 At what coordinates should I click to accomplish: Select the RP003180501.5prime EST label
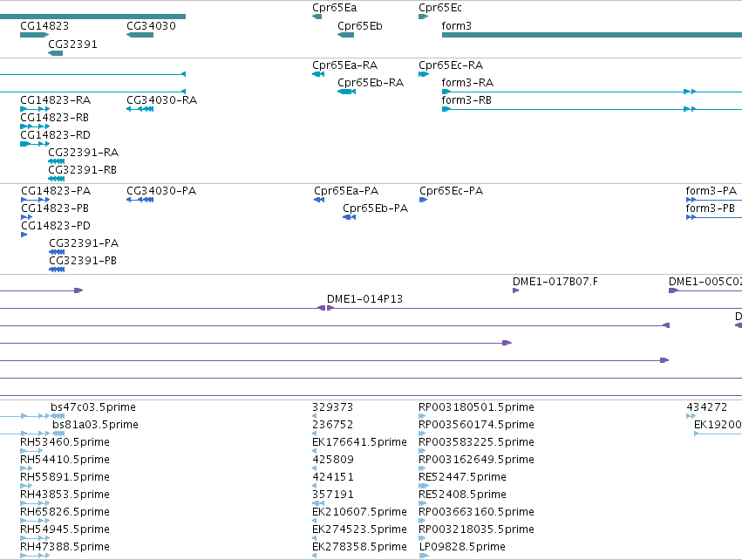pos(477,407)
